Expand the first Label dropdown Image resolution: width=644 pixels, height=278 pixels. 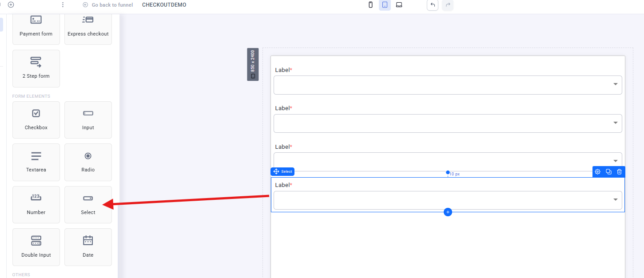click(x=447, y=85)
